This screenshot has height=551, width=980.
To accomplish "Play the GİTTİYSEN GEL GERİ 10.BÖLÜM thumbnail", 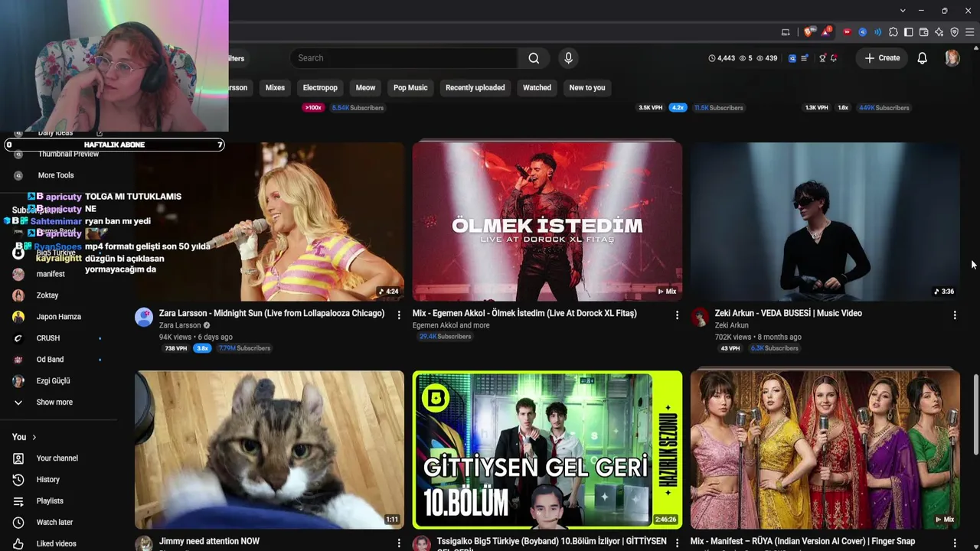I will pyautogui.click(x=547, y=450).
